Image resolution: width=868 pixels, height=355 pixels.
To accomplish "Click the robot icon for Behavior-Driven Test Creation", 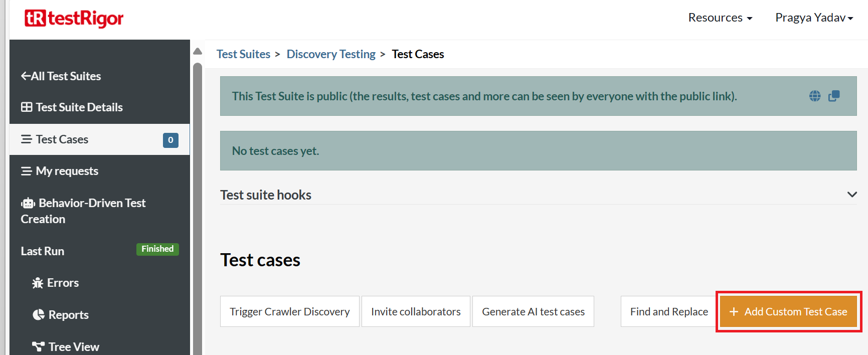I will pyautogui.click(x=28, y=203).
